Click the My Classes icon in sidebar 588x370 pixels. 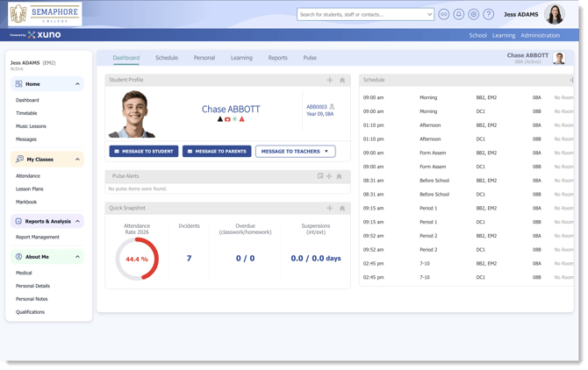19,160
